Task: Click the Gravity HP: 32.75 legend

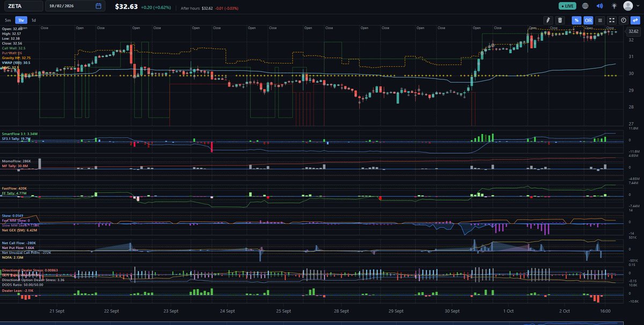Action: (17, 57)
